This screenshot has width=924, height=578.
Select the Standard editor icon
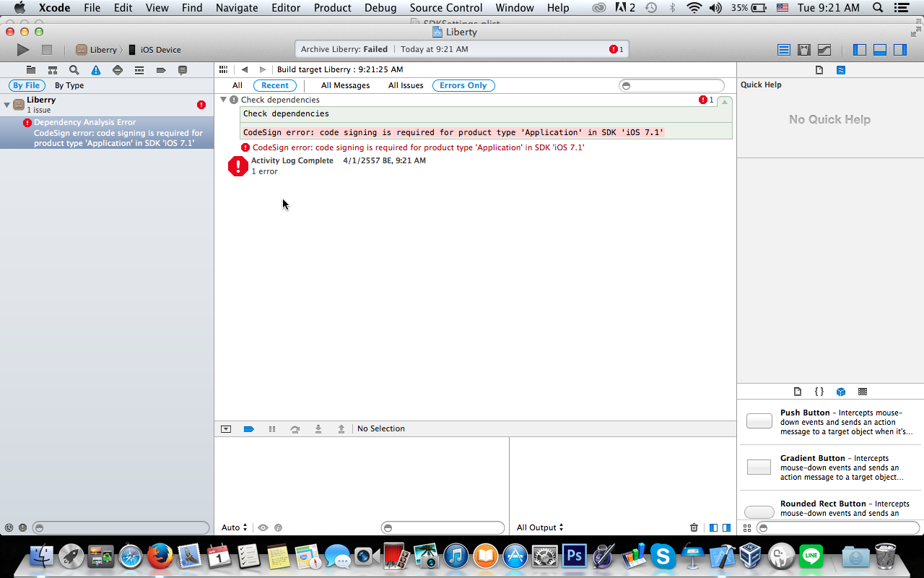[784, 50]
